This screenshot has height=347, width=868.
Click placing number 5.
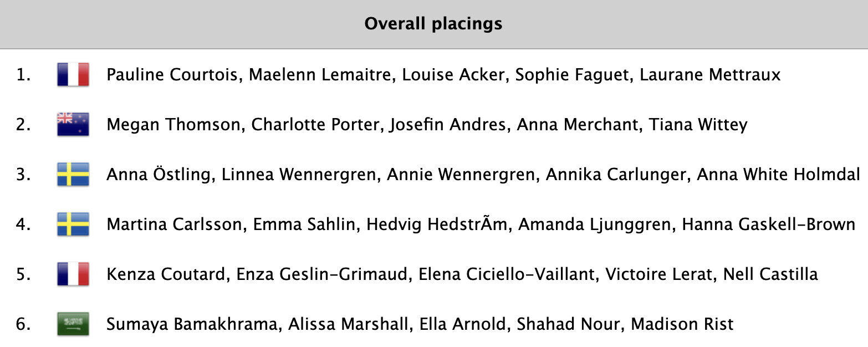pyautogui.click(x=24, y=274)
